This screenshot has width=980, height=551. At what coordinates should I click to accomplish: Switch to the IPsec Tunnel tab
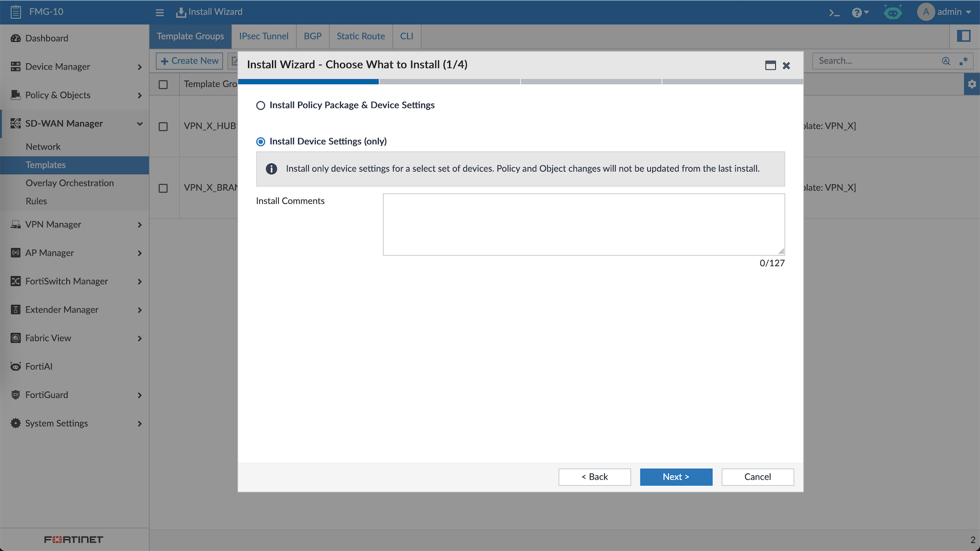pyautogui.click(x=263, y=36)
